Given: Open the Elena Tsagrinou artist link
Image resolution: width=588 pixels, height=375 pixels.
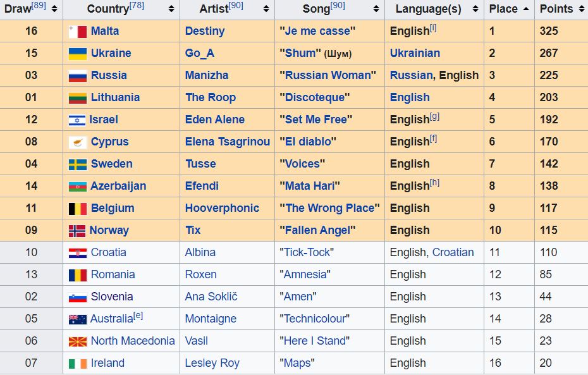Looking at the screenshot, I should pos(228,142).
